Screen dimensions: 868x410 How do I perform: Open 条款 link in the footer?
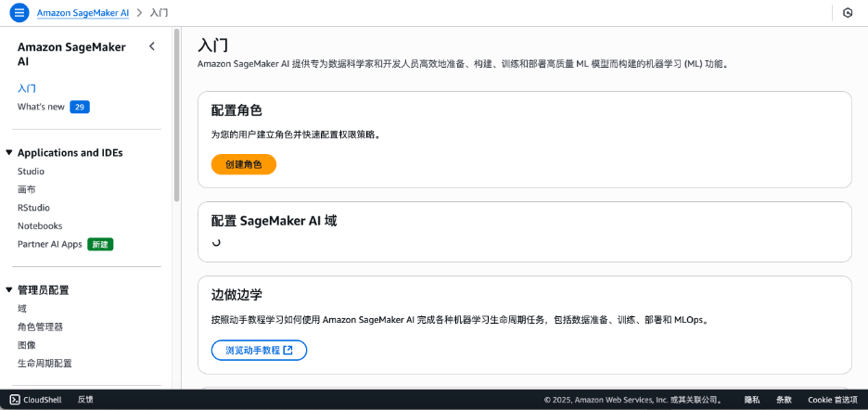[x=784, y=400]
